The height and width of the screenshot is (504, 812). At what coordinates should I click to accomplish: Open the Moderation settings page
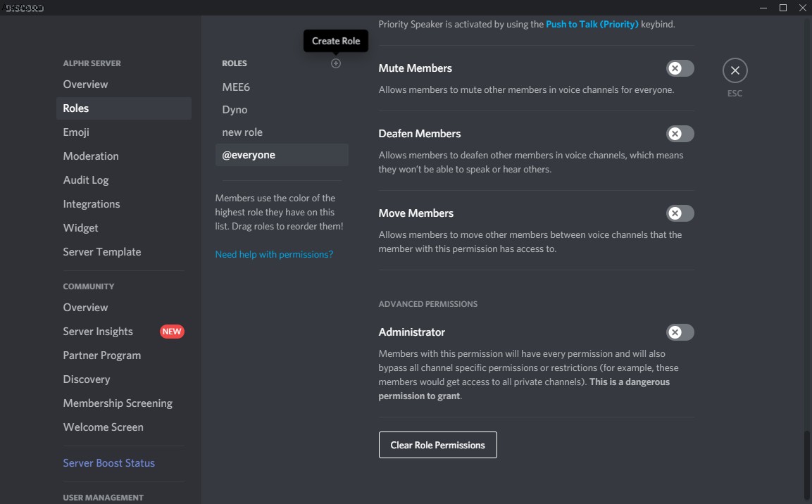click(x=124, y=156)
